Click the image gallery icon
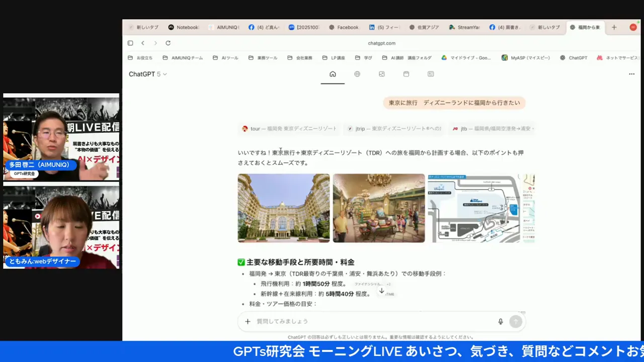The width and height of the screenshot is (644, 362). coord(382,74)
